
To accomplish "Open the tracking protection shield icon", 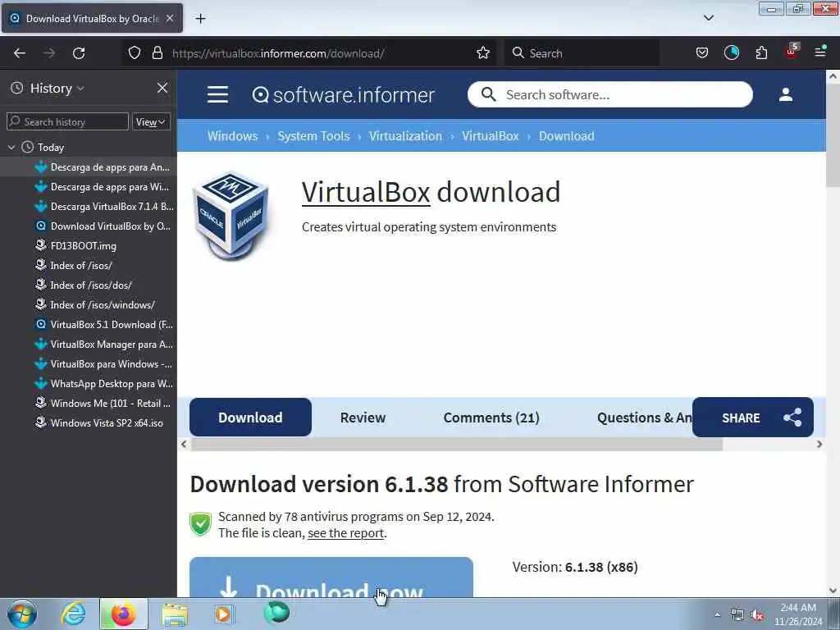I will [135, 53].
